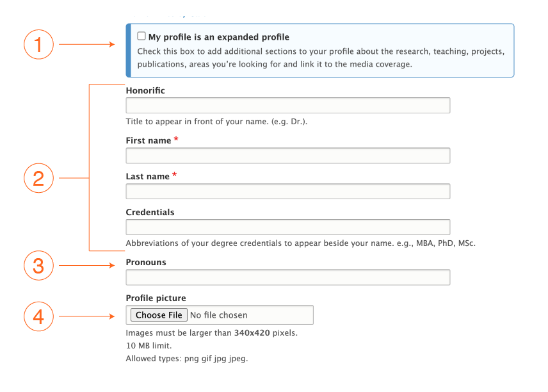Screen dimensions: 548x392
Task: Check 'My profile is an expanded profile'
Action: [x=141, y=37]
